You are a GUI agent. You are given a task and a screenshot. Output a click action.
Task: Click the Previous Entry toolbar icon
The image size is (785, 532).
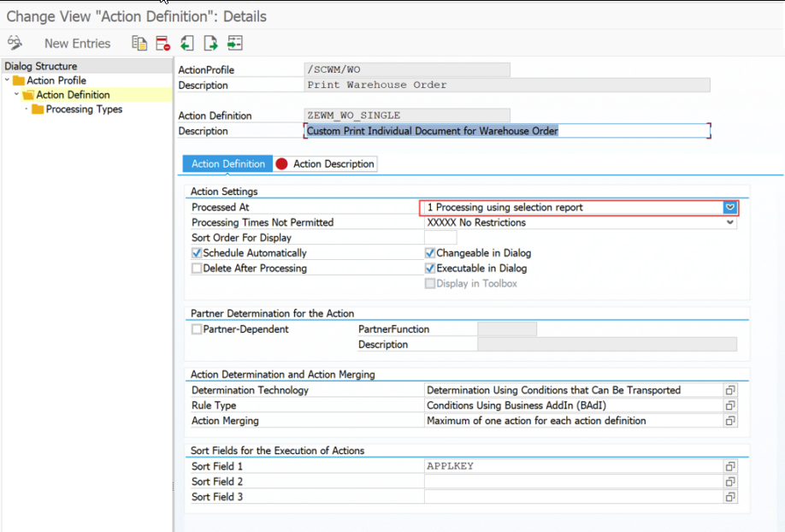186,43
